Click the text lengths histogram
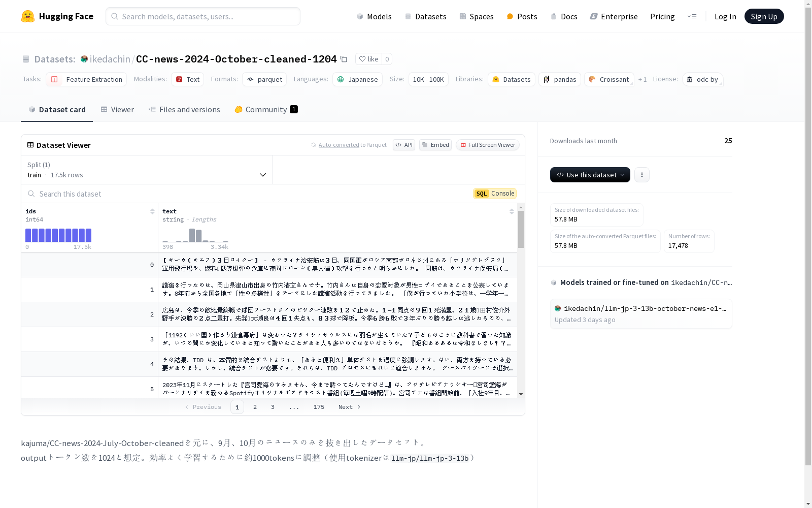The height and width of the screenshot is (508, 812). point(195,235)
